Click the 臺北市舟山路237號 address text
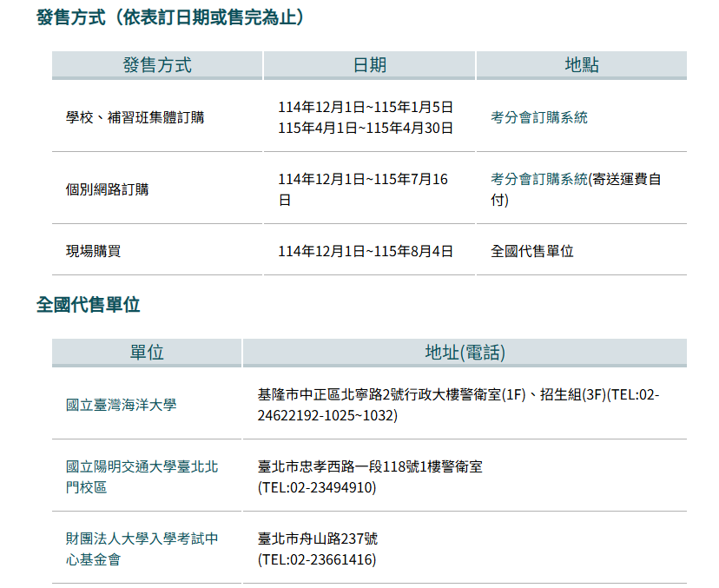 pos(318,539)
